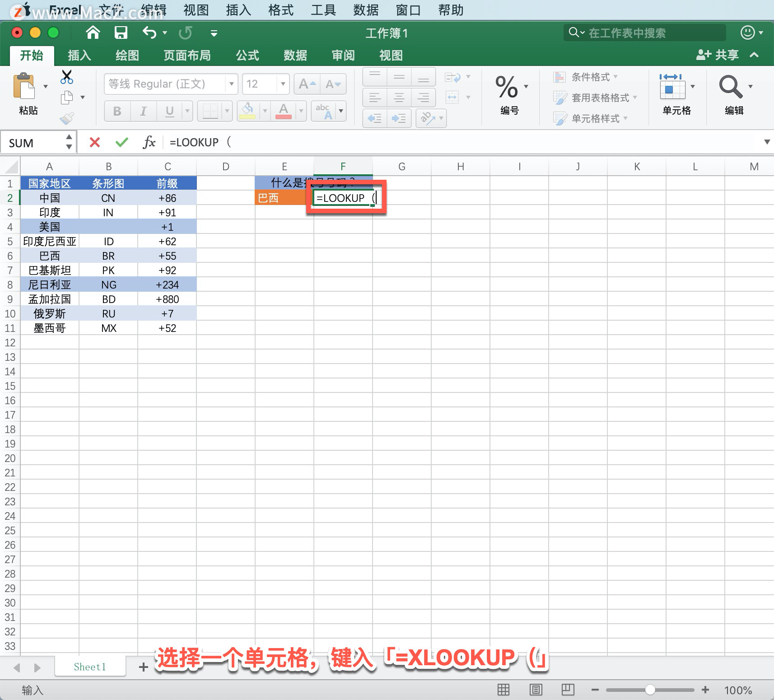Click the wrap text icon
Screen dimensions: 774x700
coord(452,77)
